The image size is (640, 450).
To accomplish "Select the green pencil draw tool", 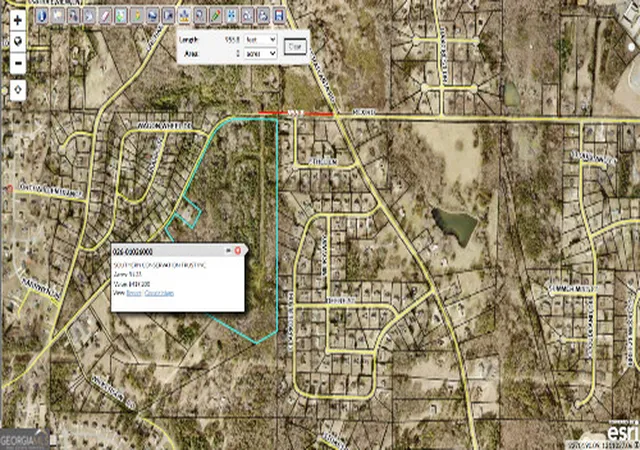I will [x=216, y=16].
